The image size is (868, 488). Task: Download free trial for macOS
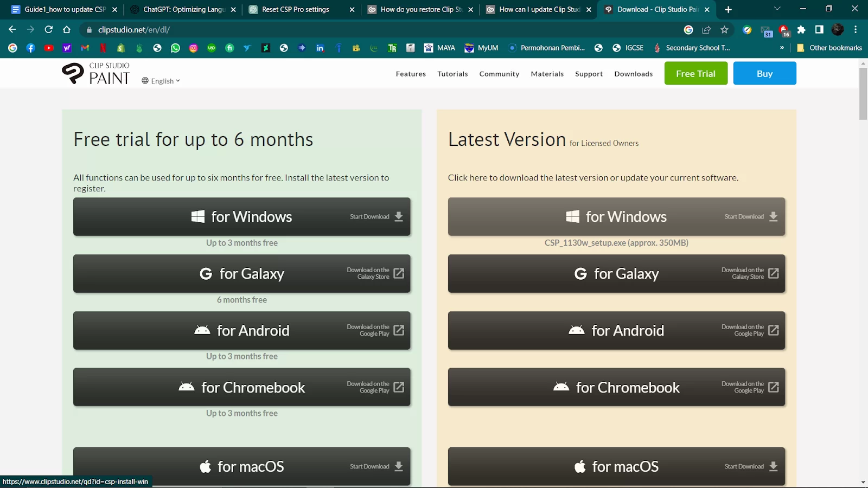click(241, 466)
